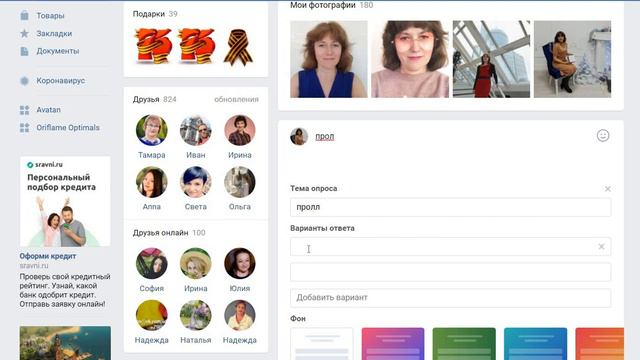Focus the Тема опроса field
This screenshot has width=640, height=360.
coord(451,207)
